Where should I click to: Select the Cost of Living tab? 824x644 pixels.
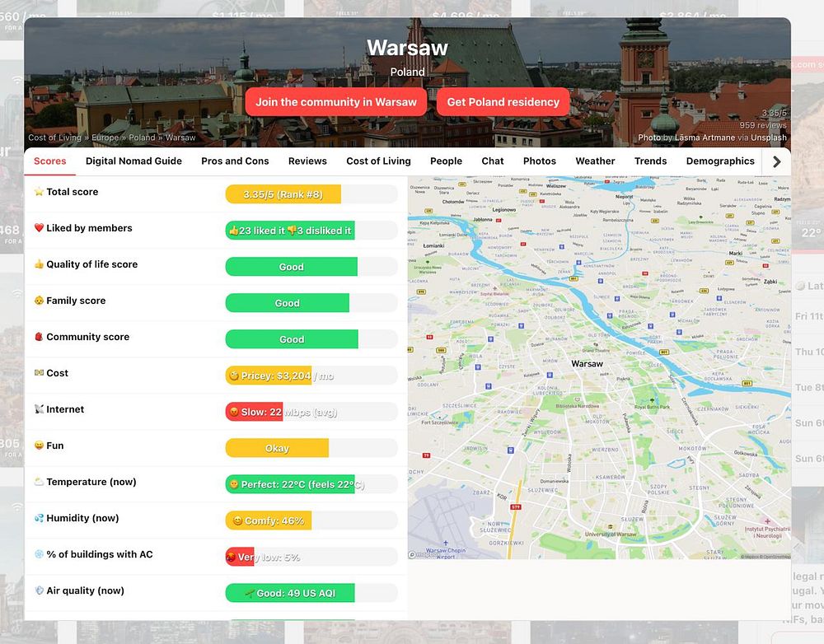(x=378, y=161)
